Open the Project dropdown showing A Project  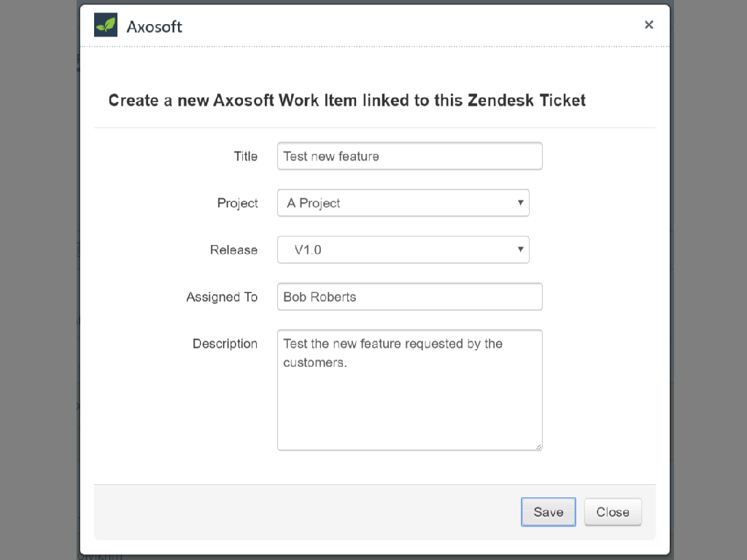pos(403,203)
